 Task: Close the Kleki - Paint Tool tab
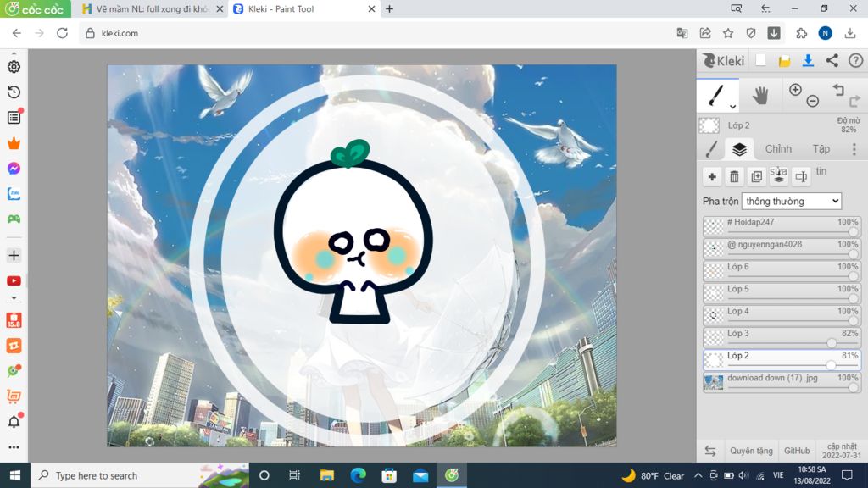point(371,8)
